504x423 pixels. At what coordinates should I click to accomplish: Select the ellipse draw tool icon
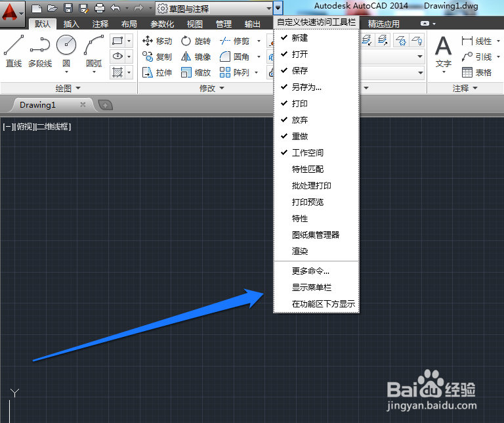(x=117, y=56)
